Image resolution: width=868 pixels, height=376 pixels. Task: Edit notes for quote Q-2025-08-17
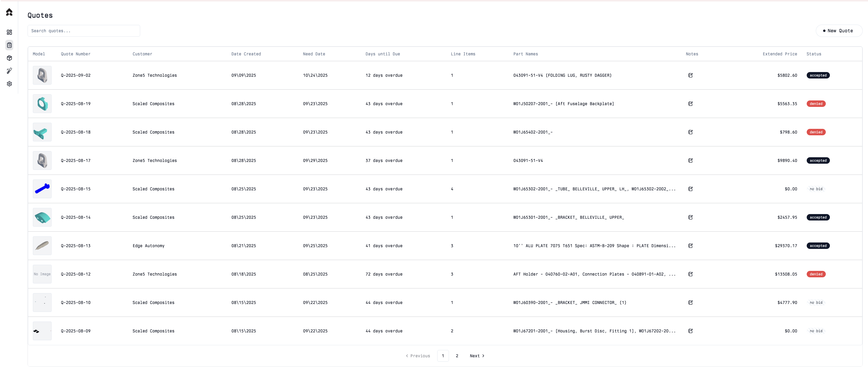(x=690, y=160)
